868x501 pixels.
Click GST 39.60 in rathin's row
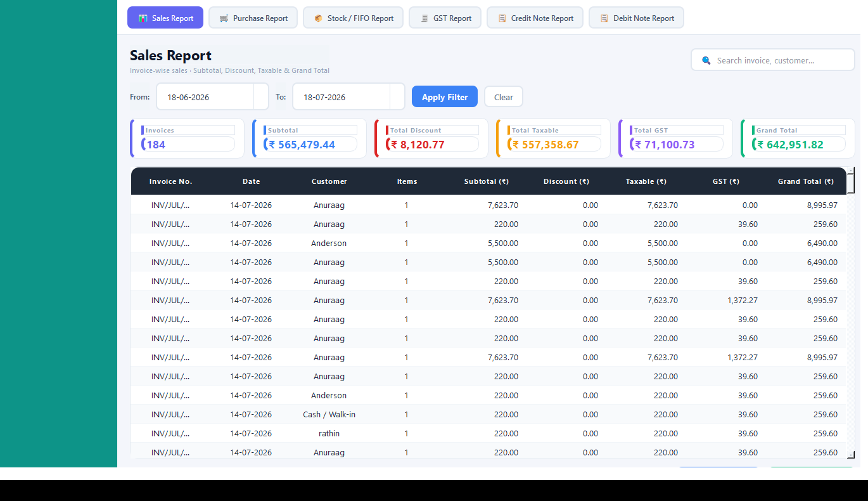[x=748, y=433]
